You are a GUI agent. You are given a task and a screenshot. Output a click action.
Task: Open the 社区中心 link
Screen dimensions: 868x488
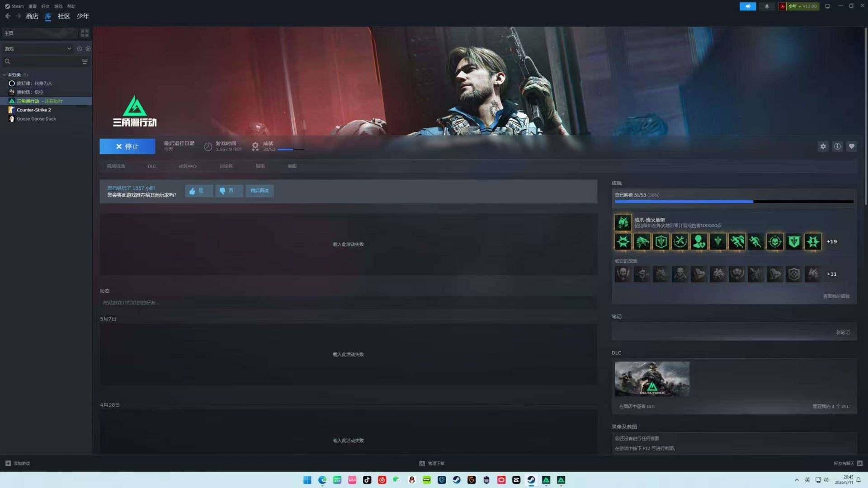coord(188,166)
